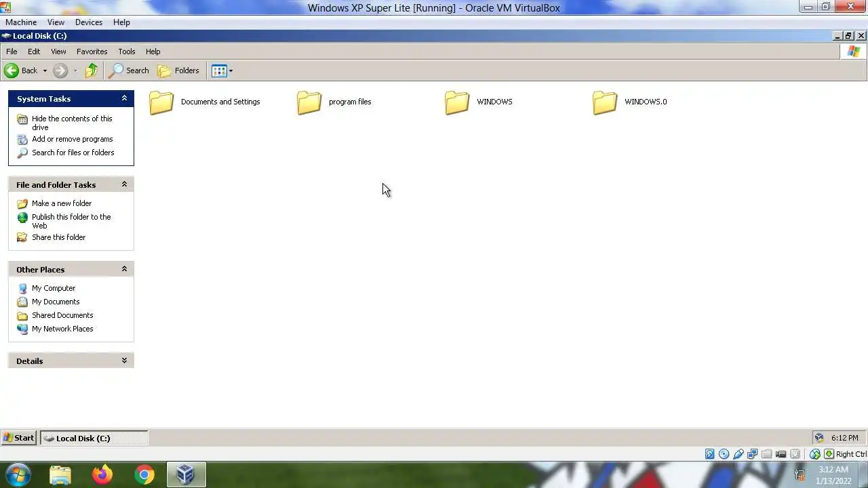This screenshot has height=488, width=868.
Task: Collapse File and Folder Tasks panel
Action: pyautogui.click(x=124, y=184)
